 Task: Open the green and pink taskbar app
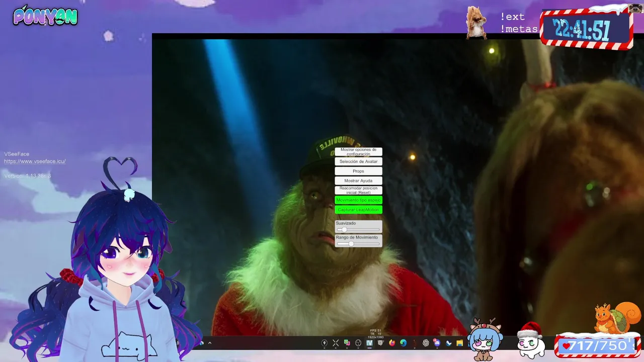coord(347,343)
